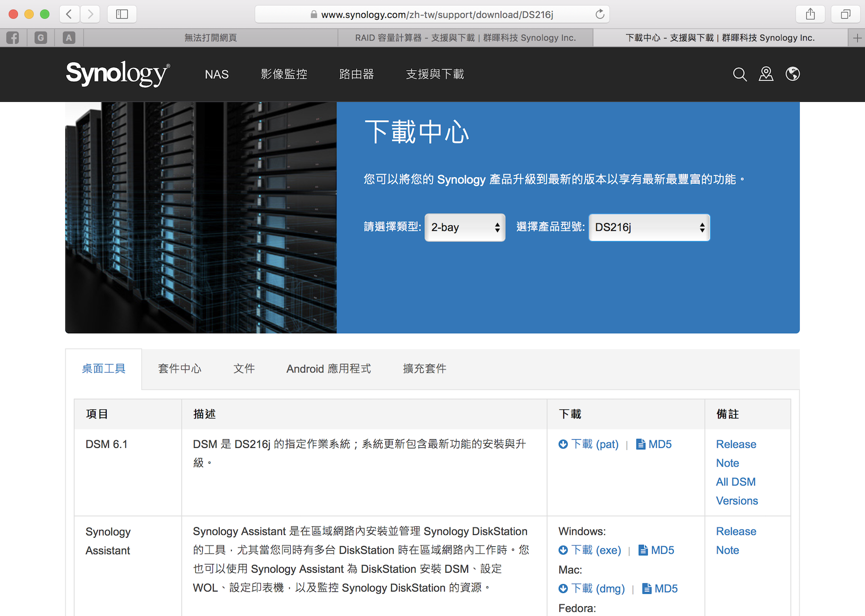Click the globe language icon
The height and width of the screenshot is (616, 865).
coord(792,74)
